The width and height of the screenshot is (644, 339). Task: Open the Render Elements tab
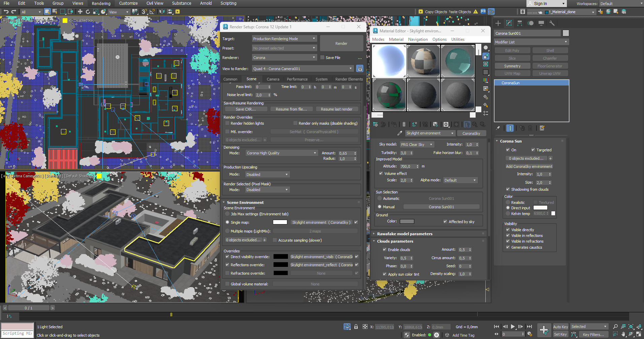349,79
